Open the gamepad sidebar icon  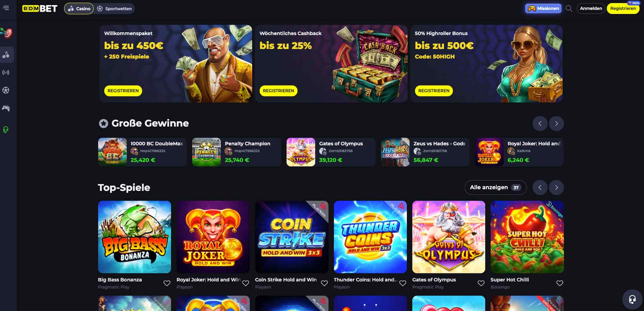click(x=6, y=108)
